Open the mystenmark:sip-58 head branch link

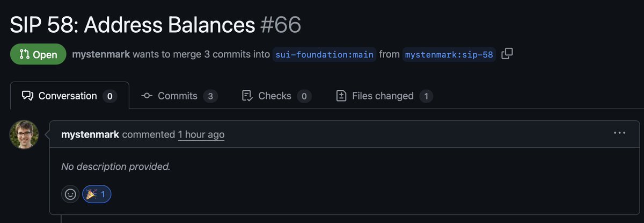(x=450, y=55)
